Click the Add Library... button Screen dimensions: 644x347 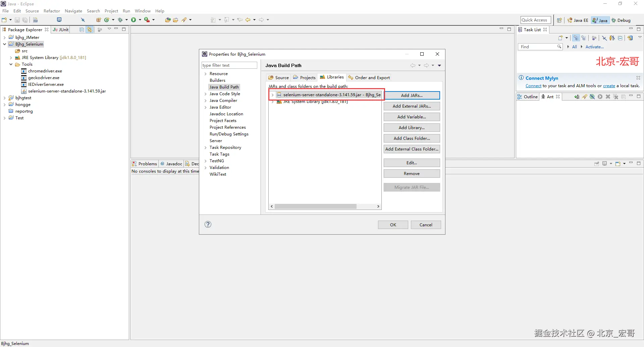(x=412, y=128)
